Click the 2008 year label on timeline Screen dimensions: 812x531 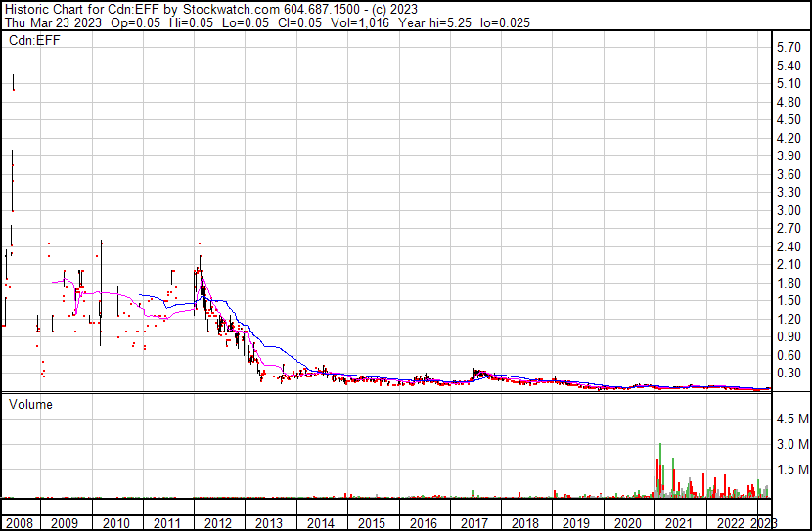coord(18,523)
